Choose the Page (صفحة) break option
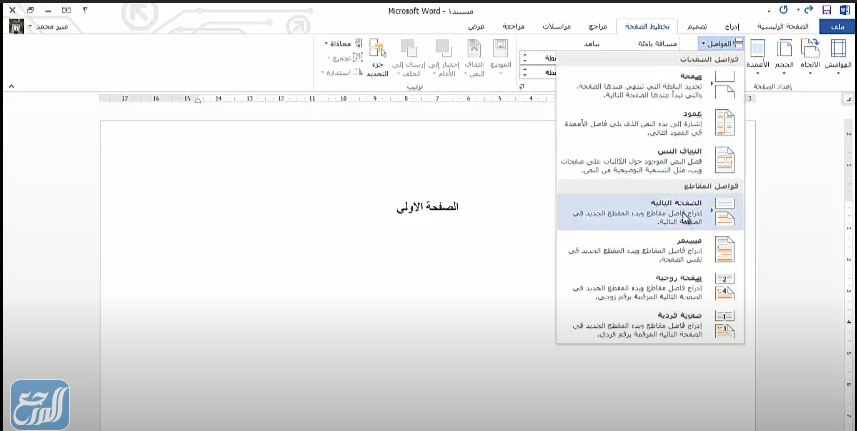The height and width of the screenshot is (431, 857). [x=650, y=85]
